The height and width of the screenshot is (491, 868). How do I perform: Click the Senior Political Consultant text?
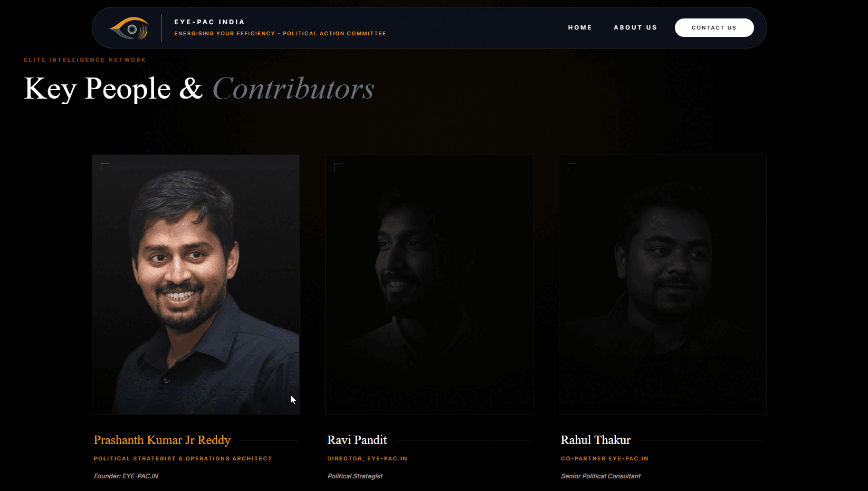point(600,476)
